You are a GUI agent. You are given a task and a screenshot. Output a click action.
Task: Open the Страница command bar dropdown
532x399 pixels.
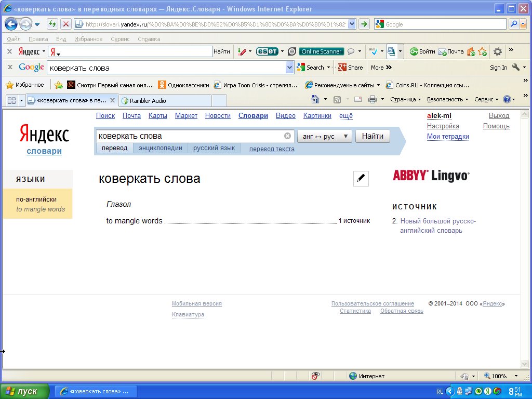click(x=405, y=99)
